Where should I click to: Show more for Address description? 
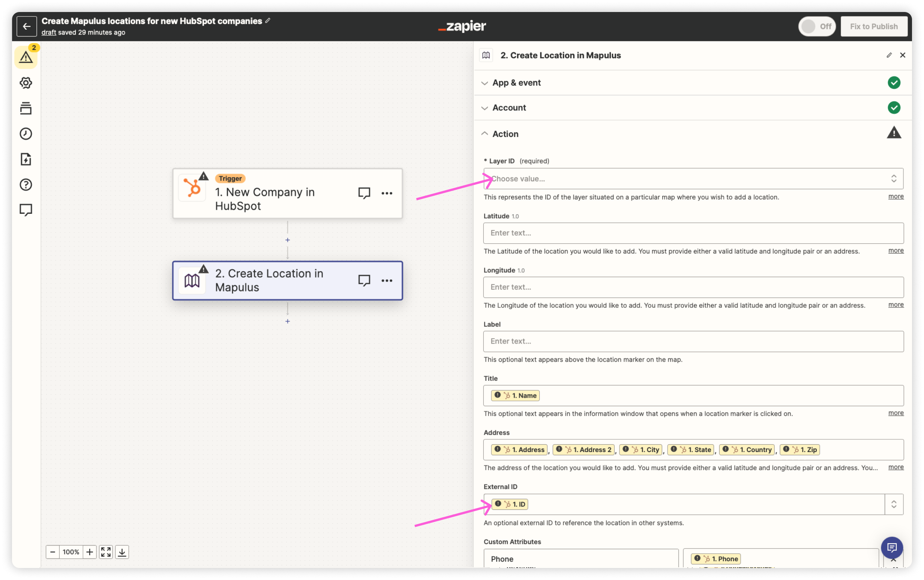click(895, 467)
